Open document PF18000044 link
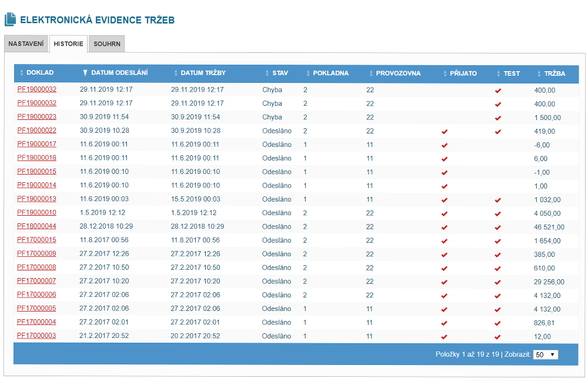The width and height of the screenshot is (588, 385). point(36,226)
